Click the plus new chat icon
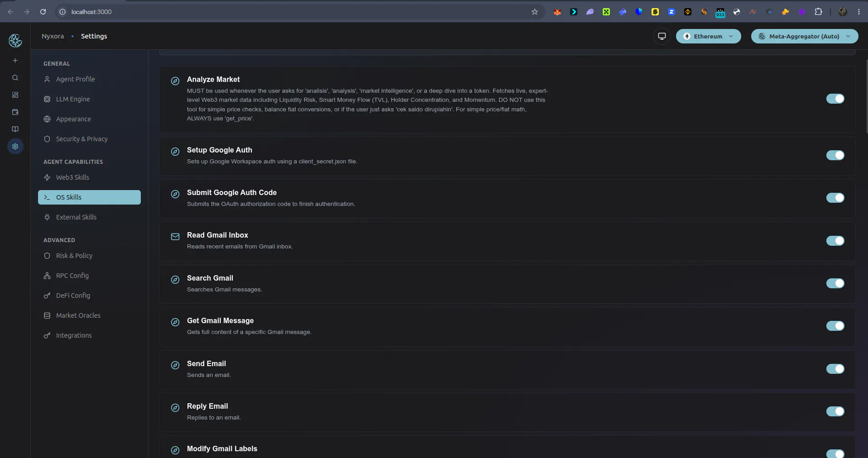 point(15,60)
